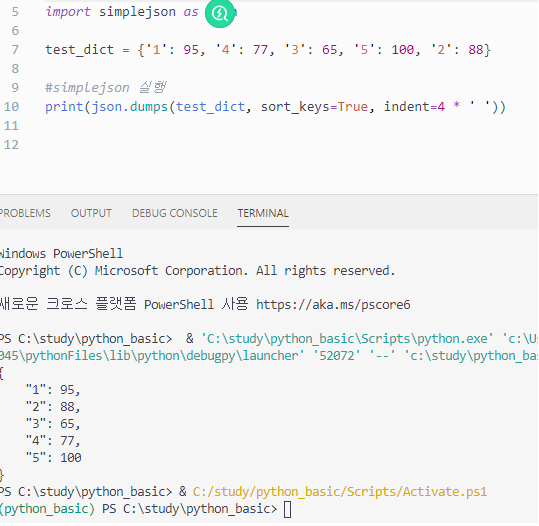Switch to the PROBLEMS panel tab
The image size is (539, 526).
[x=25, y=213]
